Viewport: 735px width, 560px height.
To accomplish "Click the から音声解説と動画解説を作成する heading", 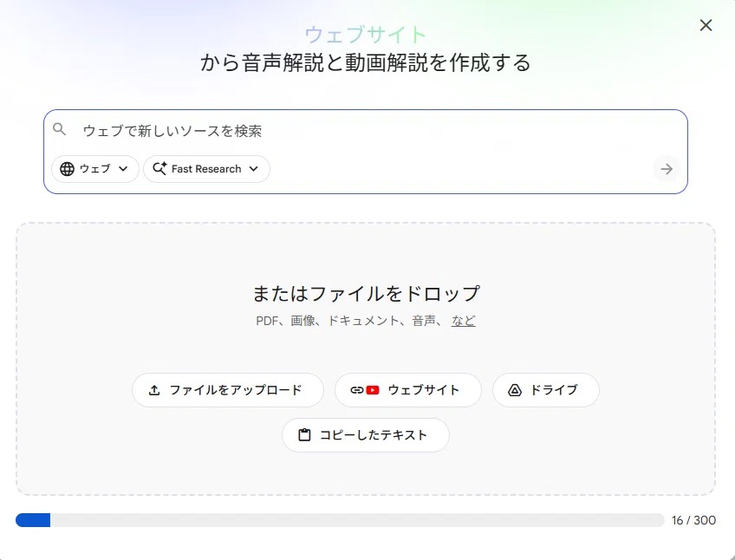I will click(366, 62).
